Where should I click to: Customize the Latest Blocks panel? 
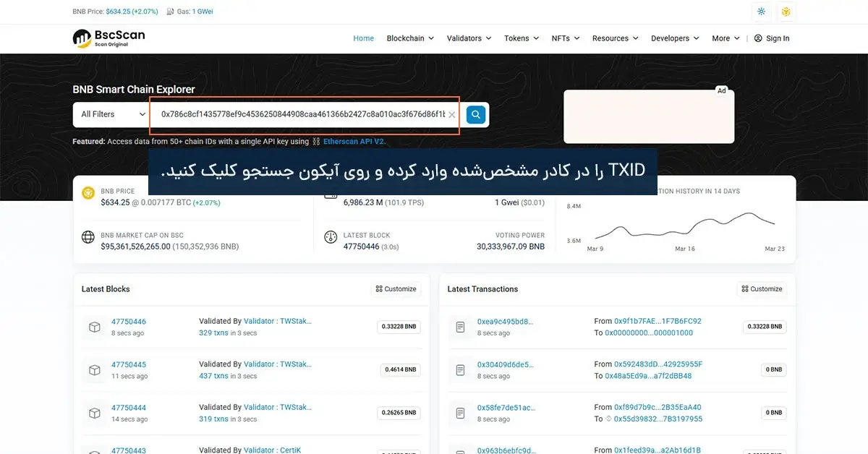pos(396,289)
